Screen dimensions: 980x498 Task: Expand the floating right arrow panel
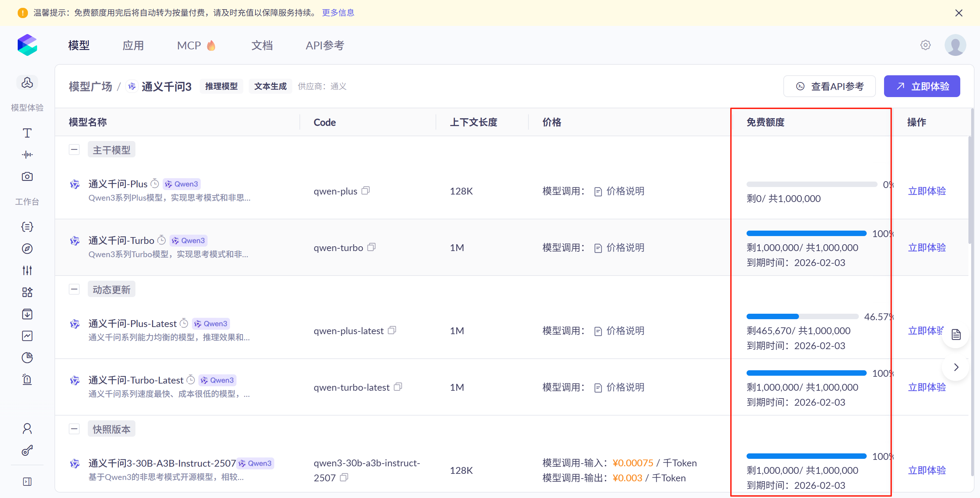(x=956, y=368)
